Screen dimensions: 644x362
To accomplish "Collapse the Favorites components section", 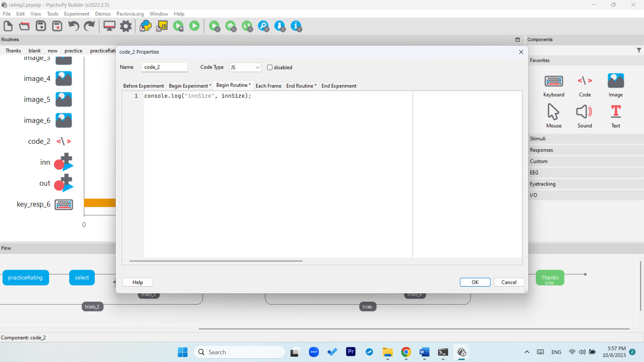I will click(x=540, y=60).
